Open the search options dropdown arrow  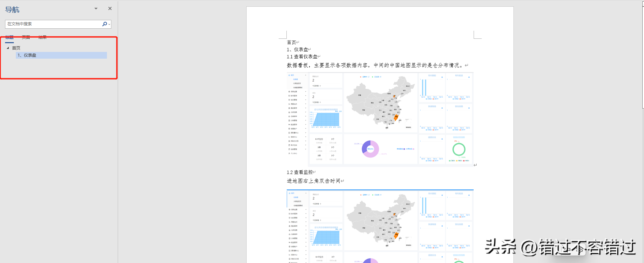coord(109,24)
